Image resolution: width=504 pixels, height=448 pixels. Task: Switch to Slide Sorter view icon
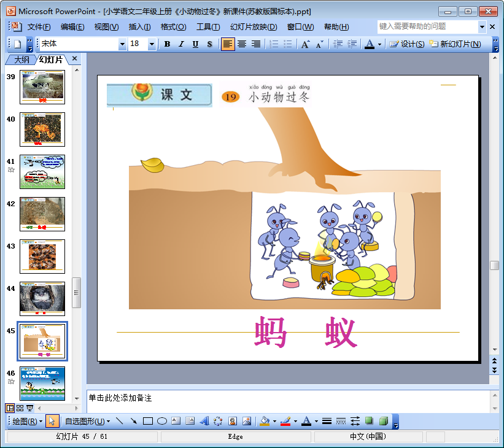(x=20, y=408)
